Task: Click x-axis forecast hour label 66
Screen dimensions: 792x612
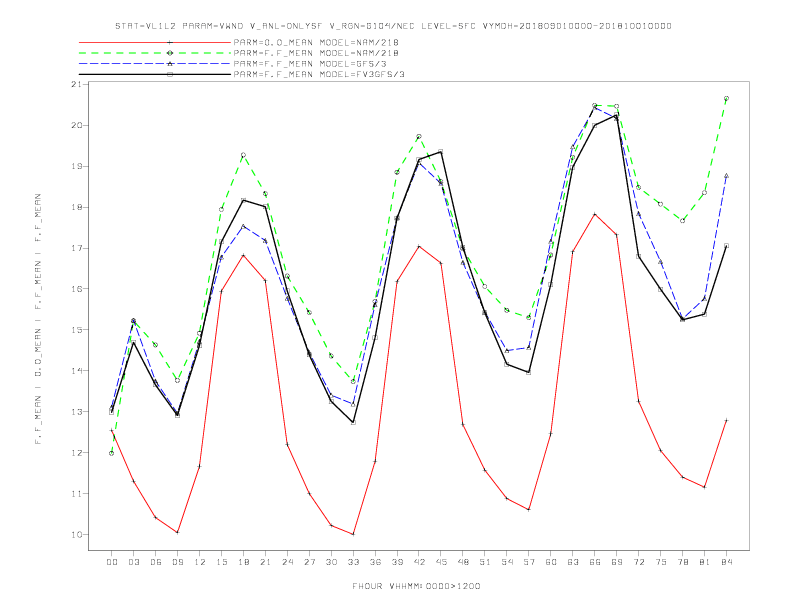Action: (595, 562)
